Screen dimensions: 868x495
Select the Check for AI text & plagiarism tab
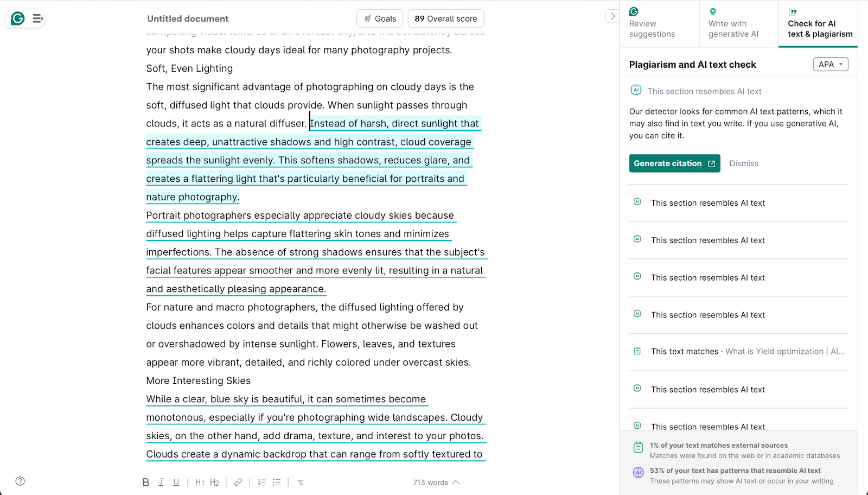[x=818, y=23]
